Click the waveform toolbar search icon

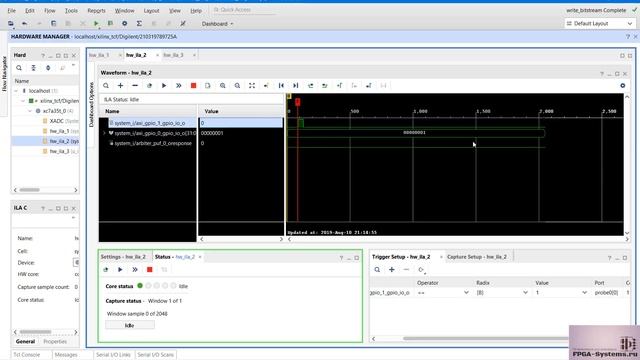106,86
